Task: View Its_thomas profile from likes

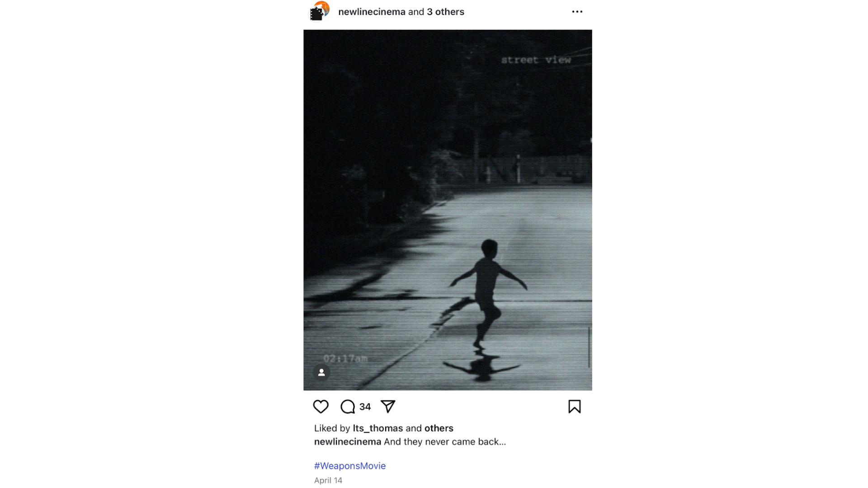Action: click(377, 428)
